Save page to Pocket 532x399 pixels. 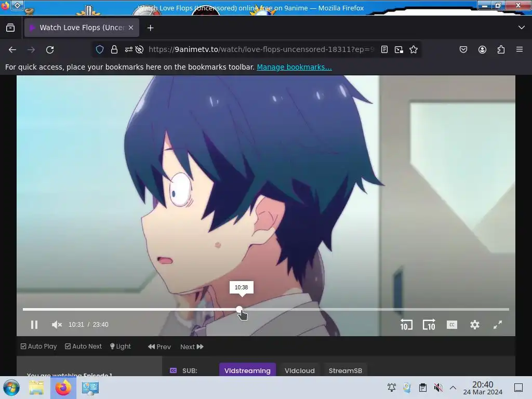(463, 49)
